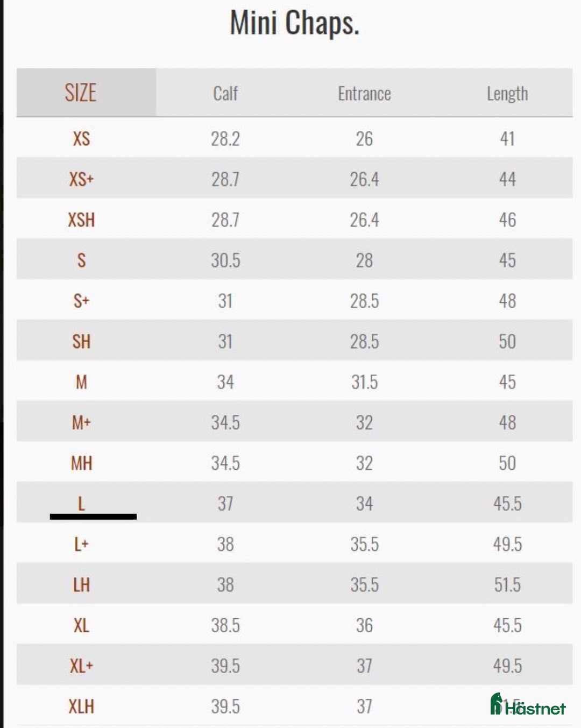
Task: Click the Length column header
Action: click(507, 94)
